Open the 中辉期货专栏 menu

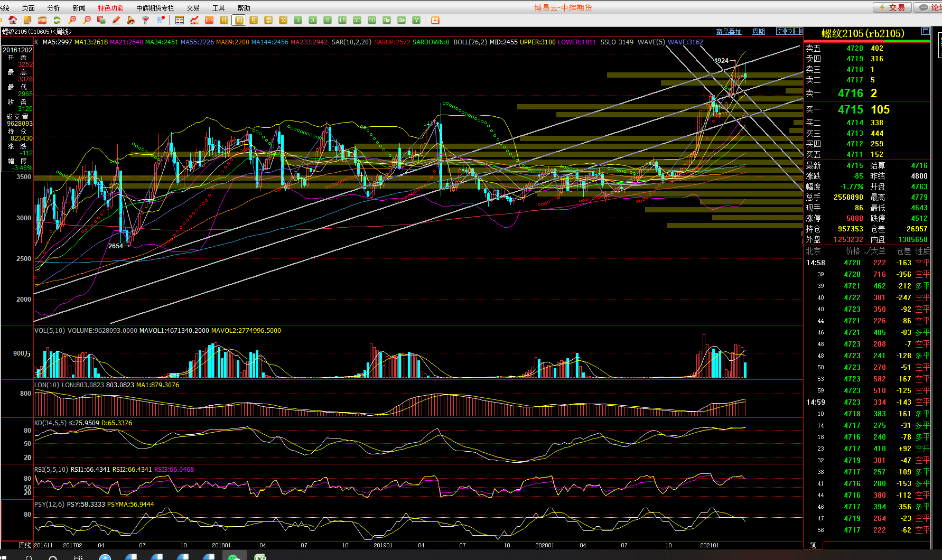[155, 8]
